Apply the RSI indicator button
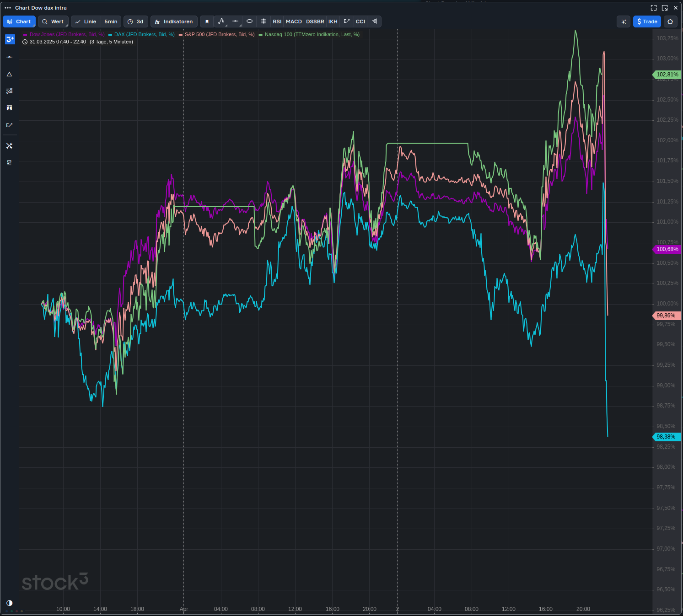 click(277, 21)
